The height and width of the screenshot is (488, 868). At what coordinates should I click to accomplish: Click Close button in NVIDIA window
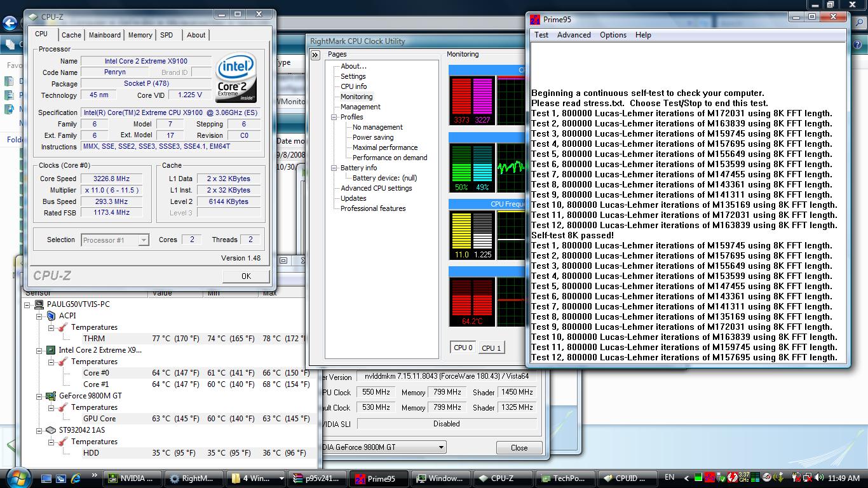519,447
